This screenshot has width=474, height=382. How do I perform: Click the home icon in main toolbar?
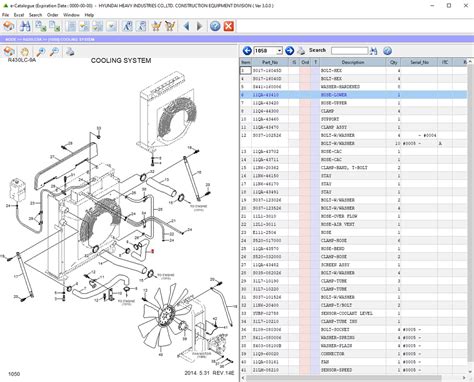9,26
